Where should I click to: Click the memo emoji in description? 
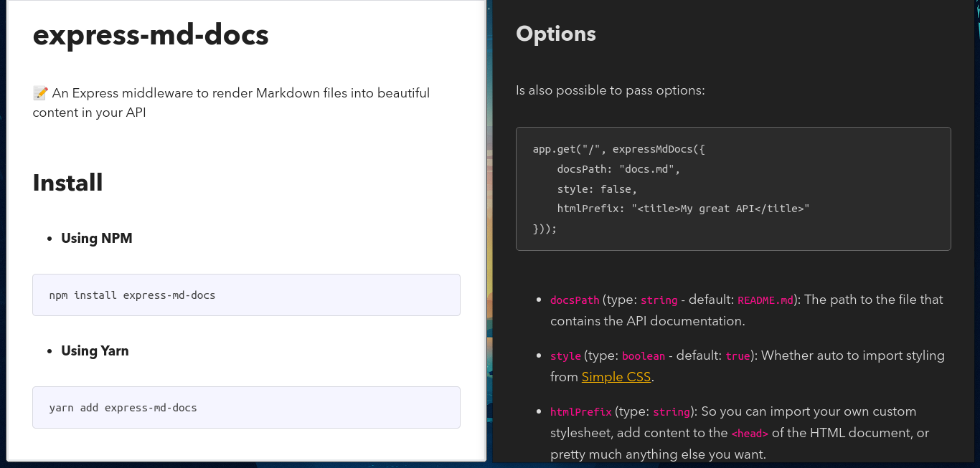point(40,93)
